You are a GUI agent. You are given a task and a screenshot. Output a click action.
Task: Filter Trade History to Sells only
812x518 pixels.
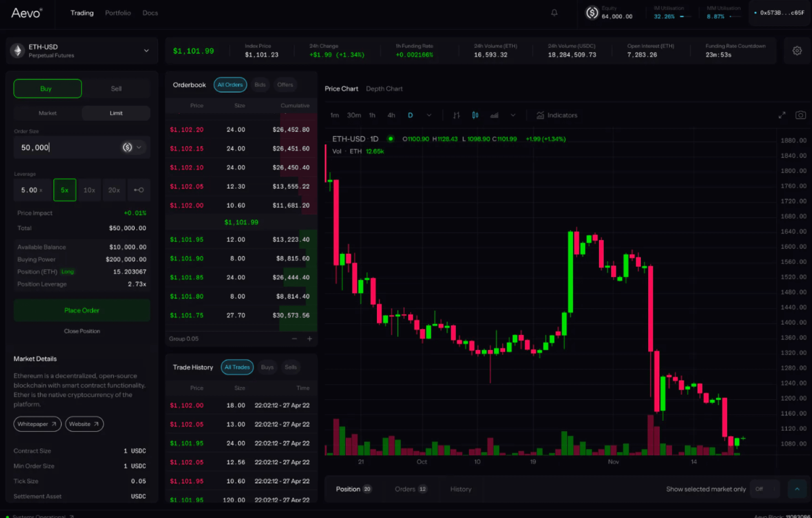[x=290, y=367]
